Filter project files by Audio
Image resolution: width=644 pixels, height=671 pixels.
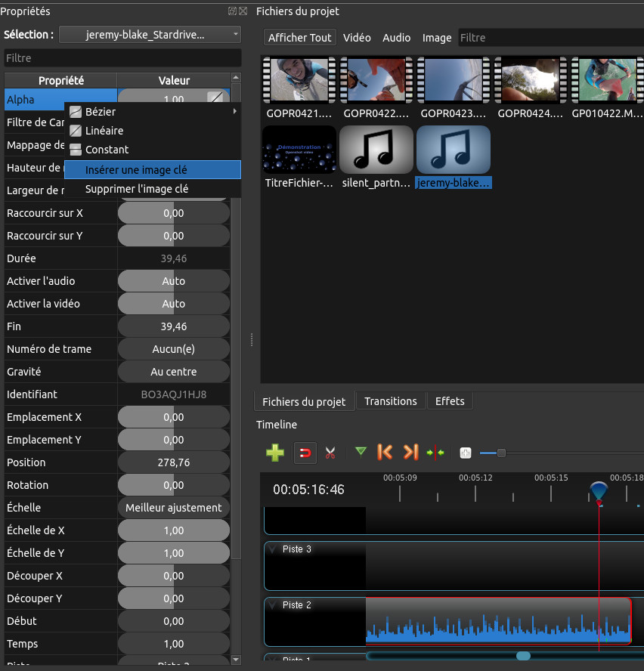point(396,38)
